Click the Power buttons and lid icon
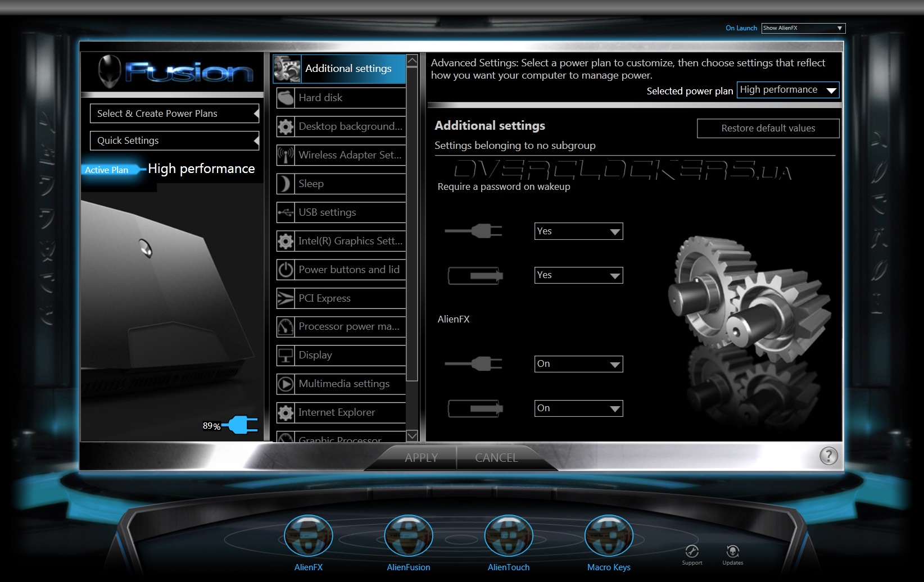Image resolution: width=924 pixels, height=582 pixels. 286,270
